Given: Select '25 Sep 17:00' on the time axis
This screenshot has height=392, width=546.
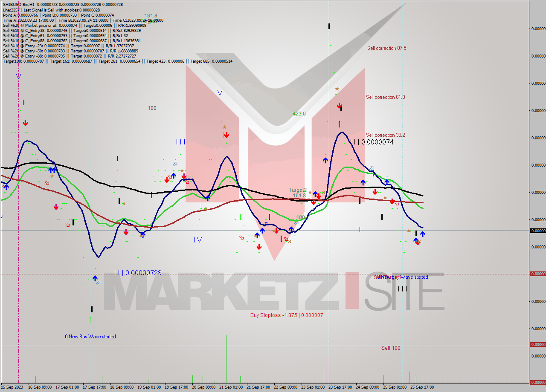Looking at the screenshot, I should coord(422,387).
